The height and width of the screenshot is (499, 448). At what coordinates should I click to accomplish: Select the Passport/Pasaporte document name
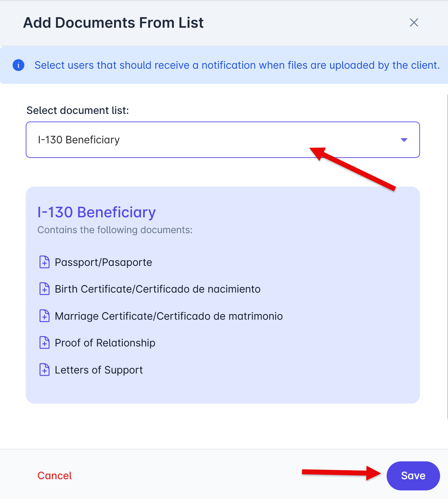pyautogui.click(x=103, y=262)
